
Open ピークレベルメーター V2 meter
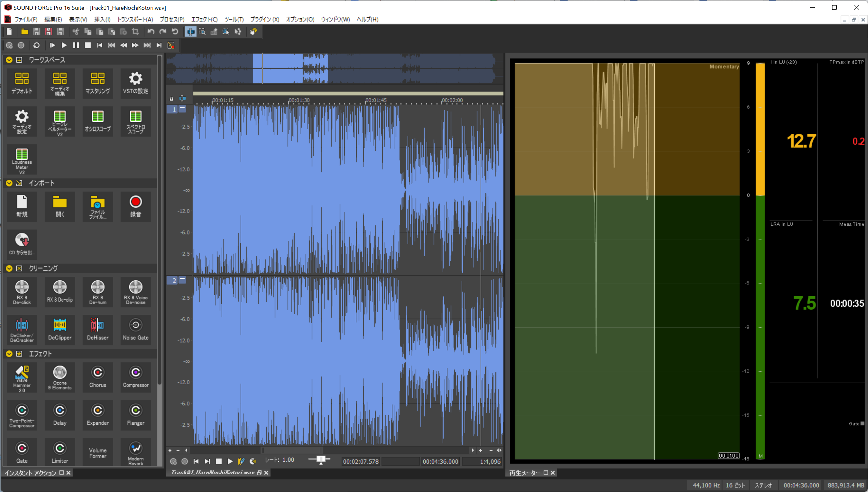click(x=60, y=122)
